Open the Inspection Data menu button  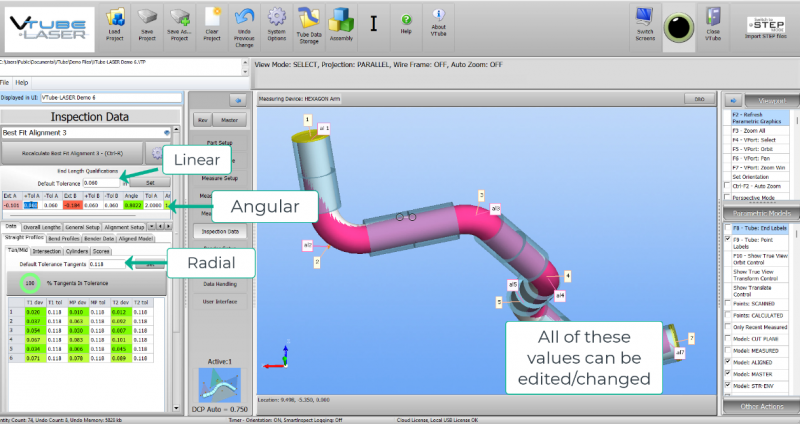click(220, 231)
